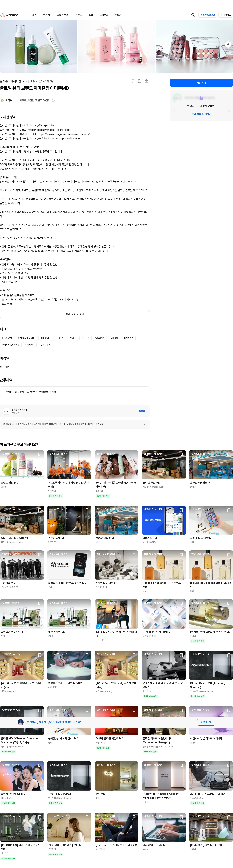233x868 pixels.
Task: Click the share icon beside the job title
Action: point(147,81)
